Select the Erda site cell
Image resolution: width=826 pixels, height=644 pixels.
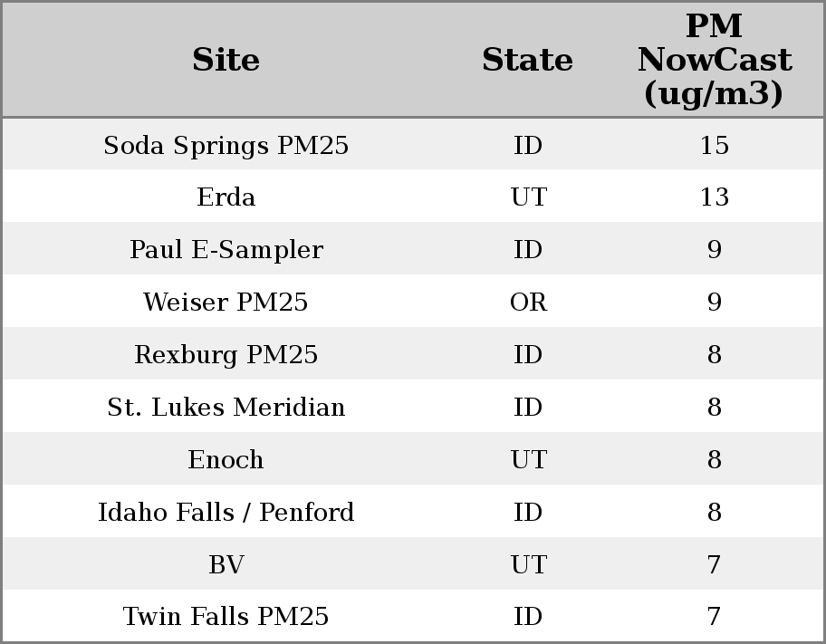click(226, 197)
